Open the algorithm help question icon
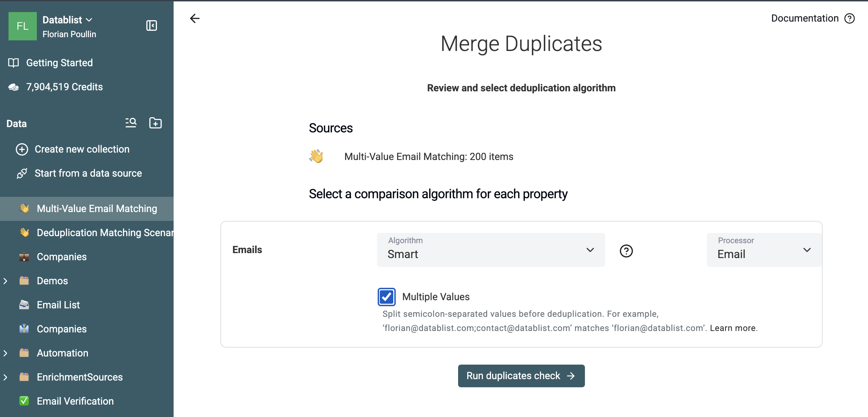 (626, 251)
